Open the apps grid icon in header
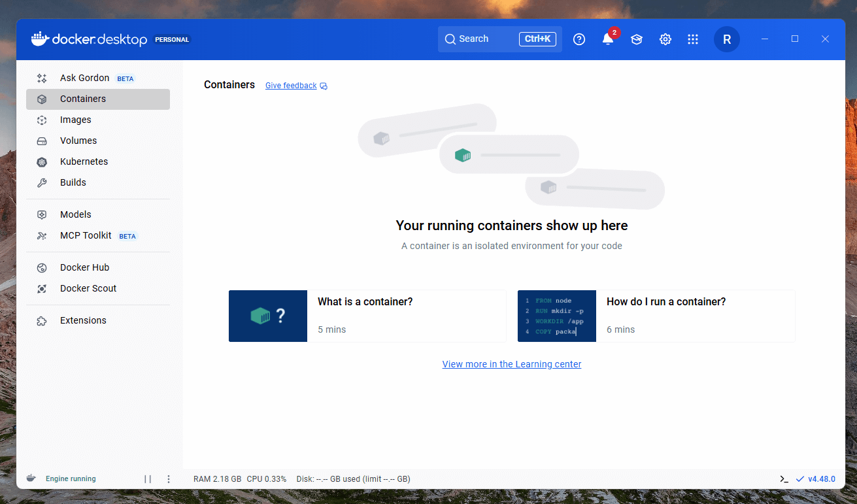 (x=693, y=39)
